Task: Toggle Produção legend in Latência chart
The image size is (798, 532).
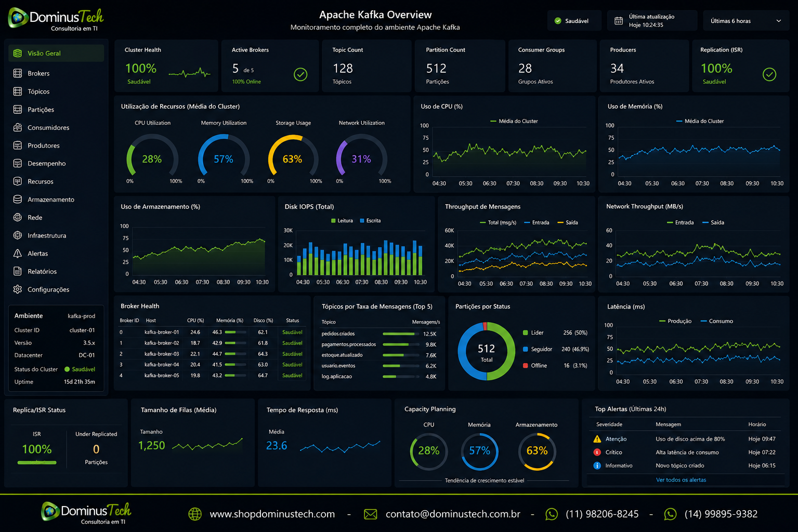Action: point(675,321)
